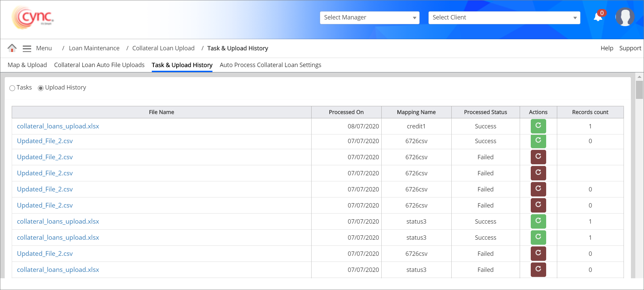644x290 pixels.
Task: Open the notifications bell icon
Action: (598, 17)
